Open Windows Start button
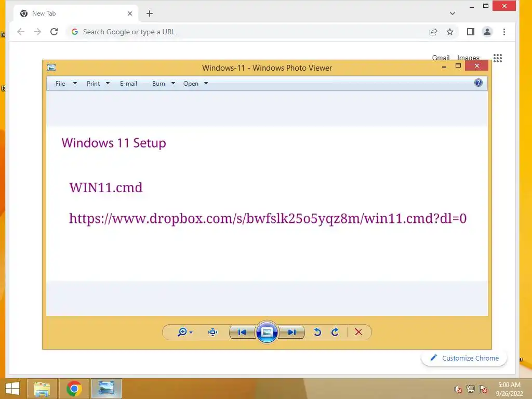 coord(12,389)
